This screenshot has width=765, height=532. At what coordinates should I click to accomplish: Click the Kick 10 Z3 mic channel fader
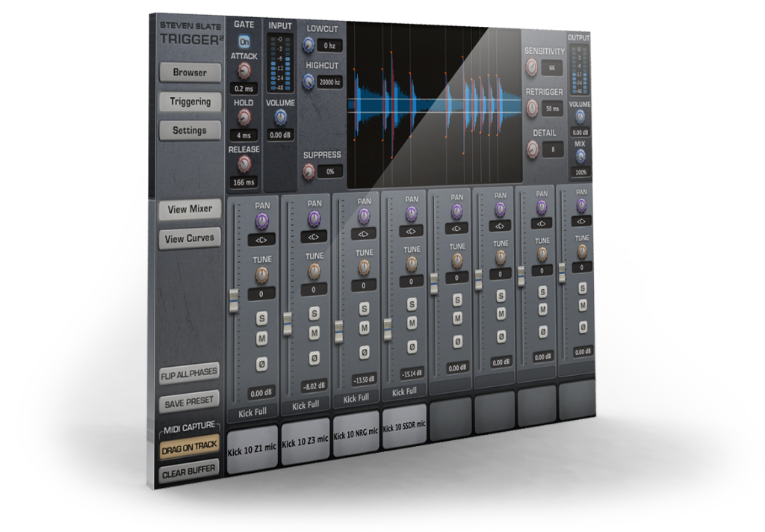[x=288, y=324]
